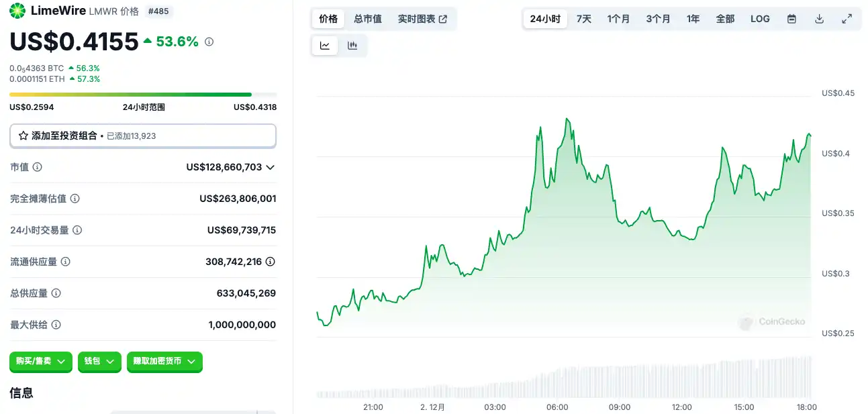This screenshot has width=868, height=414.
Task: Open the 实时图表 external tab
Action: pyautogui.click(x=422, y=19)
